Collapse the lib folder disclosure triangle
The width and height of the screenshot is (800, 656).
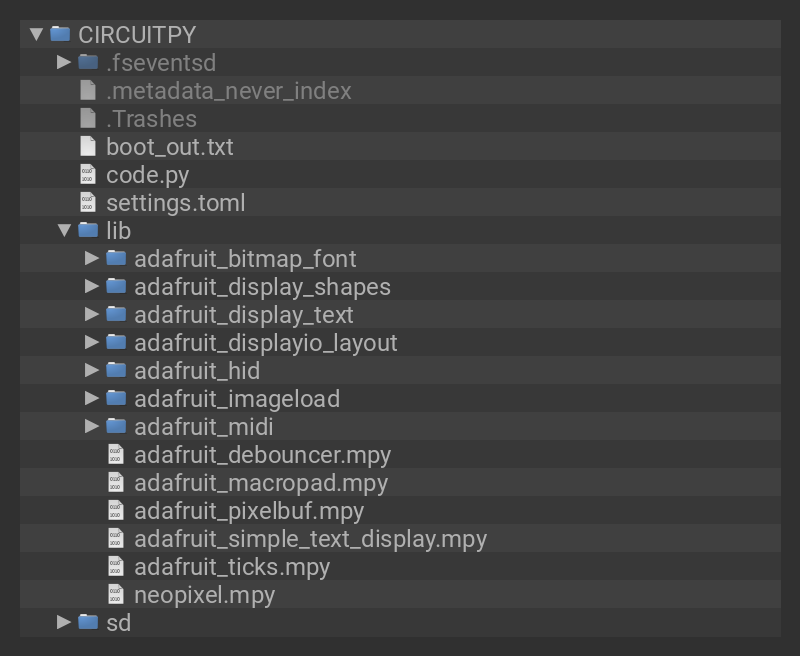[64, 230]
